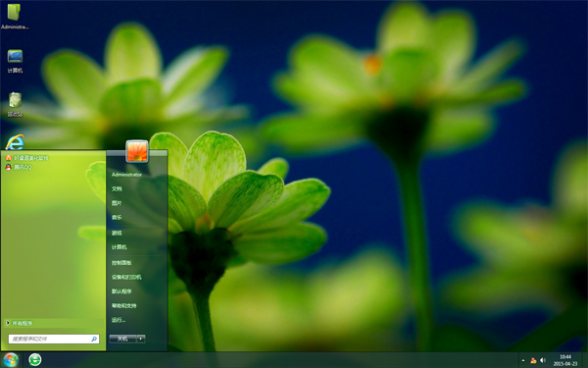
Task: Launch 好桌道美化软件 from the Start menu
Action: (27, 158)
